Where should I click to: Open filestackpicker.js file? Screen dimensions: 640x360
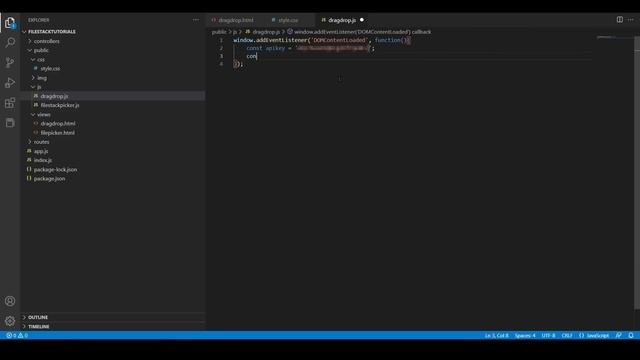point(60,105)
